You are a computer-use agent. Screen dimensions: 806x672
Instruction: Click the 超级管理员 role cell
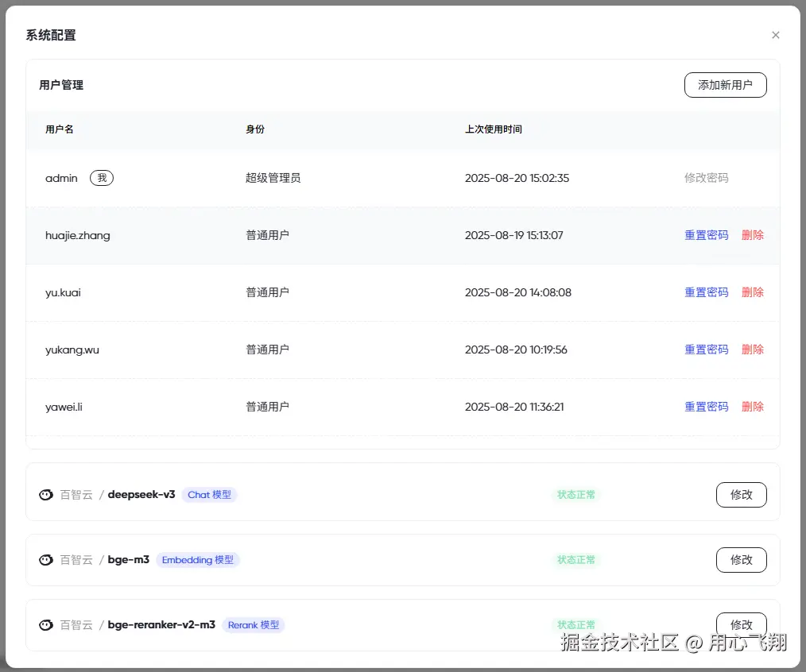[x=273, y=178]
